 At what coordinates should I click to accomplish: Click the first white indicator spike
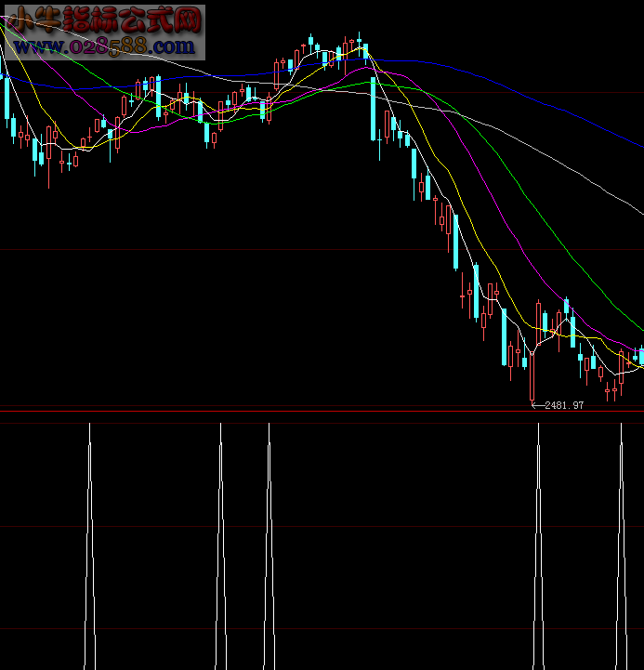pyautogui.click(x=89, y=539)
